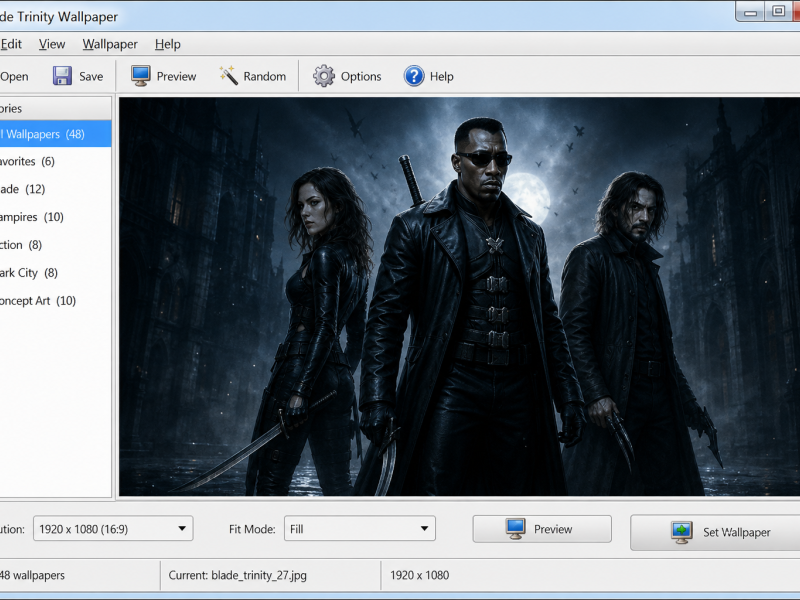
Task: Click the bottom Preview button
Action: point(542,529)
